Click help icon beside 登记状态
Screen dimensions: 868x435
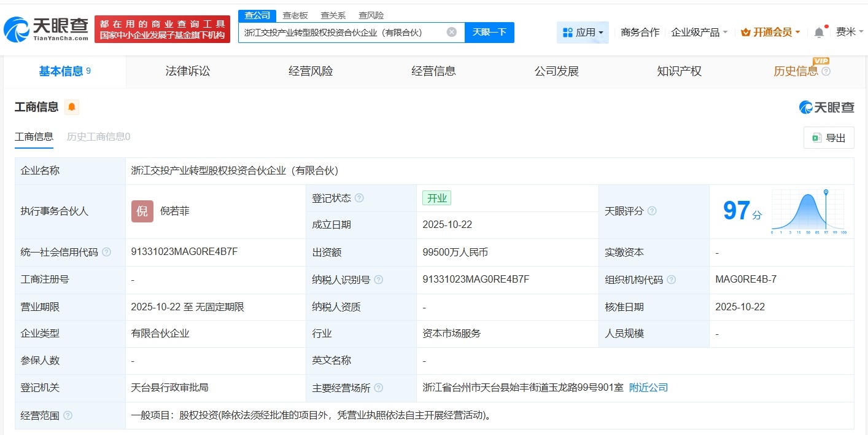click(360, 198)
